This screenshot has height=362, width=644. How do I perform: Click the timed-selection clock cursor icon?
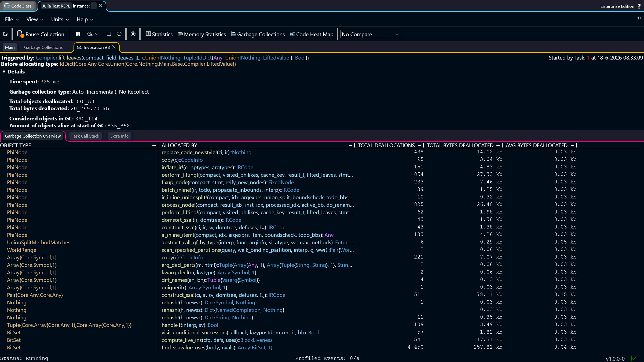pos(90,34)
